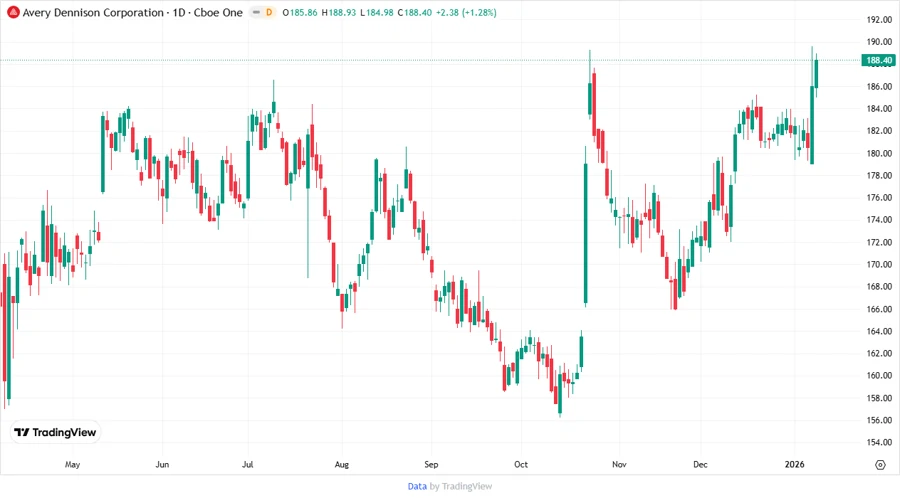The height and width of the screenshot is (498, 900).
Task: Click the 170.00 price axis label
Action: coord(879,264)
